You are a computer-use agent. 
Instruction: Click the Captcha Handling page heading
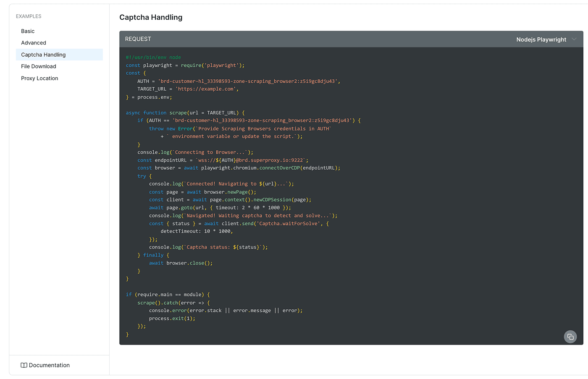click(x=151, y=17)
